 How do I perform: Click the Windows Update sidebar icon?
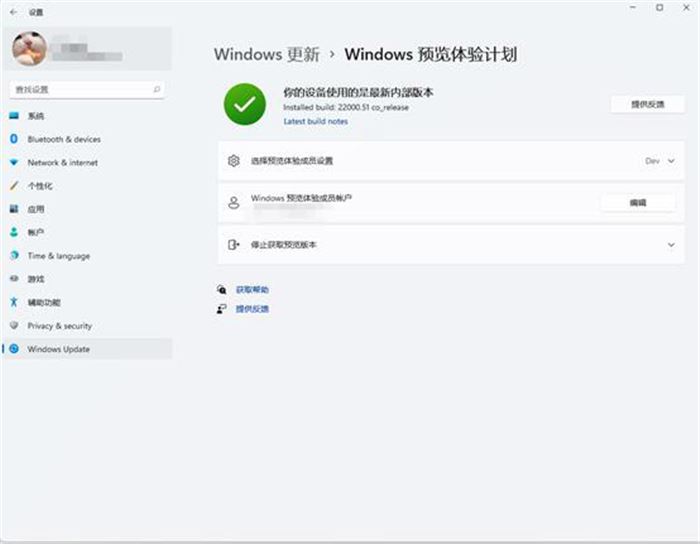coord(14,349)
